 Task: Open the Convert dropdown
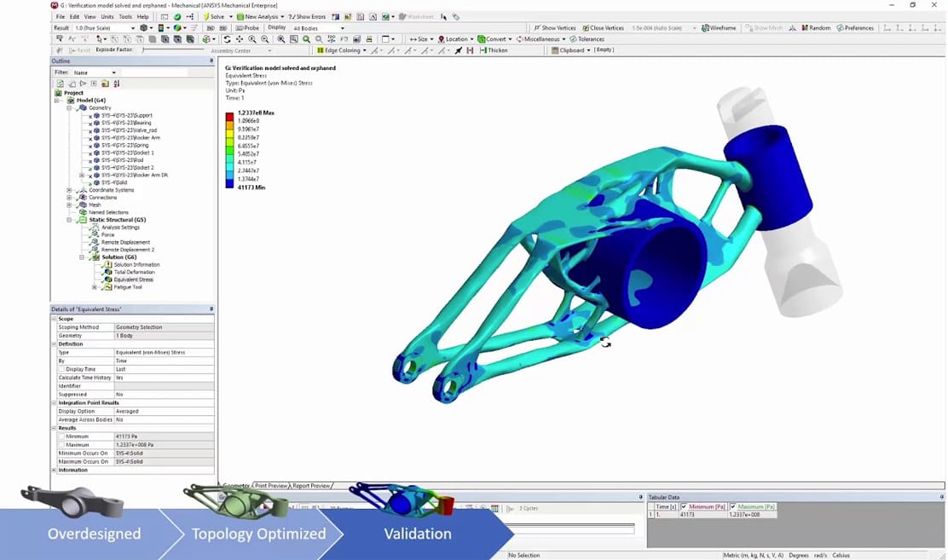point(494,39)
